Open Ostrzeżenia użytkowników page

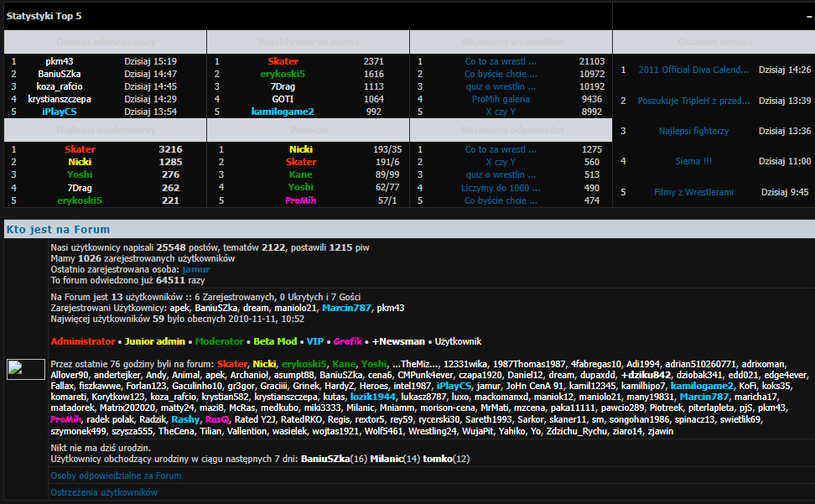pos(104,492)
